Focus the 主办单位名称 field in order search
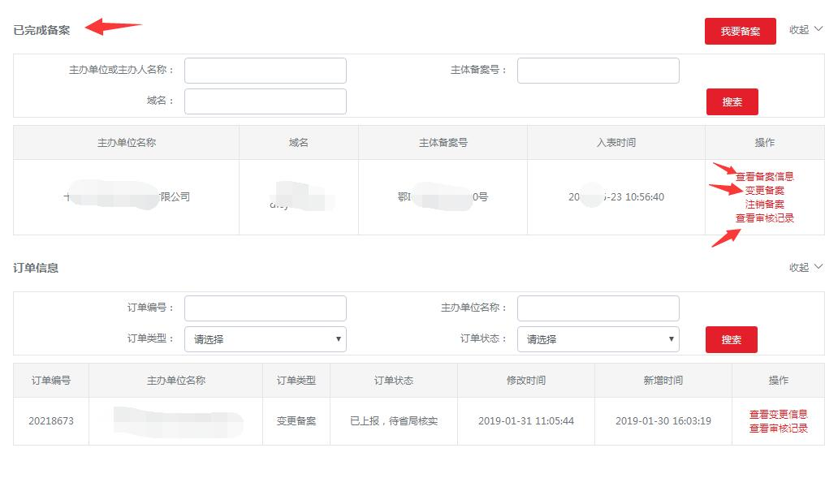The width and height of the screenshot is (825, 504). [x=598, y=308]
